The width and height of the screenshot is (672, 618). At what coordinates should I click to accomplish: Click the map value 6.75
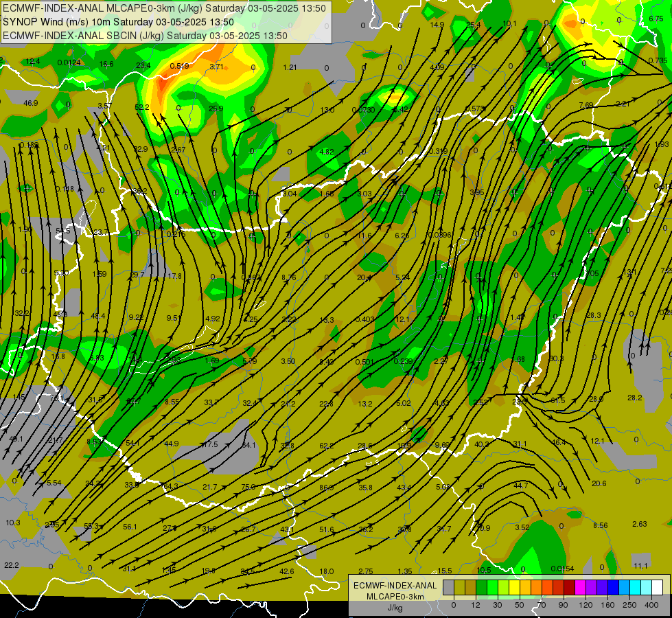656,19
